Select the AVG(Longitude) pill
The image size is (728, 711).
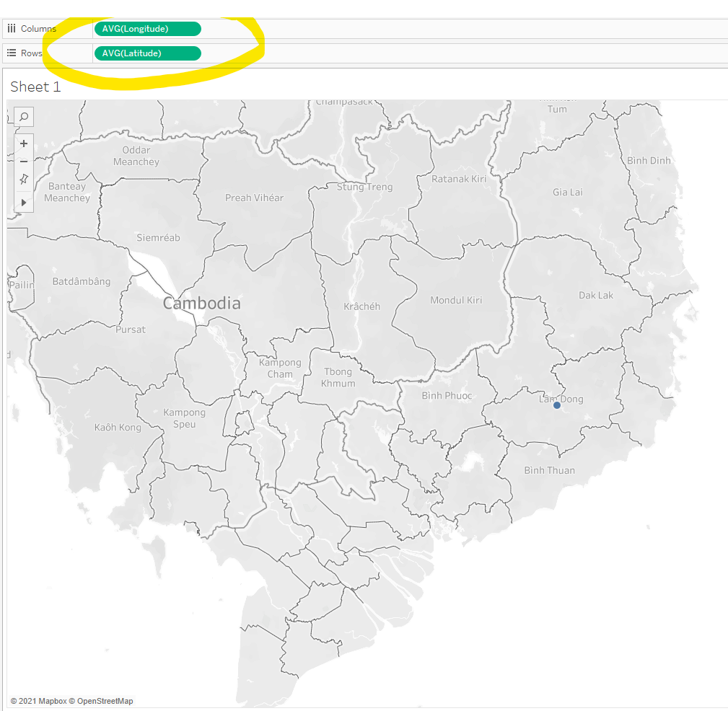click(147, 29)
